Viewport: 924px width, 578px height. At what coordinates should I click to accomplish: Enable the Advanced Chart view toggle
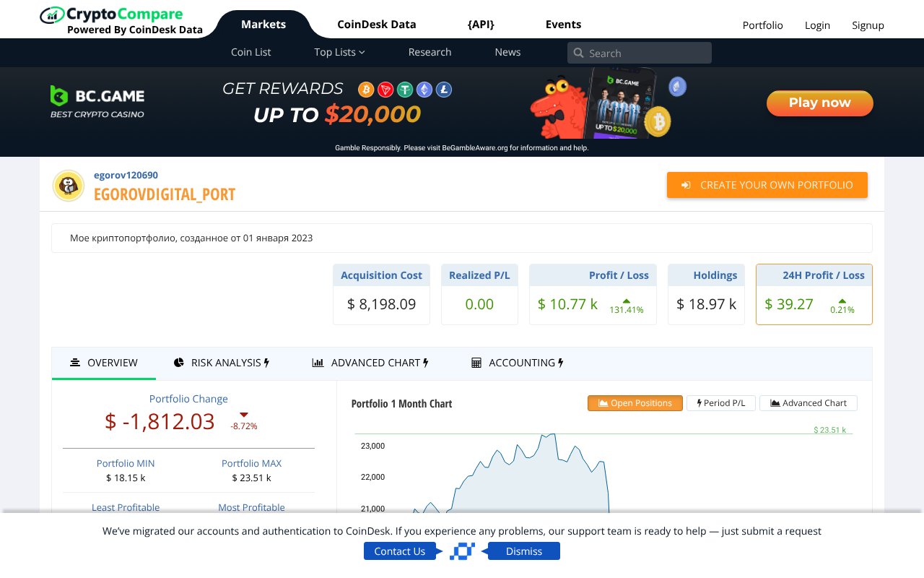[x=808, y=403]
